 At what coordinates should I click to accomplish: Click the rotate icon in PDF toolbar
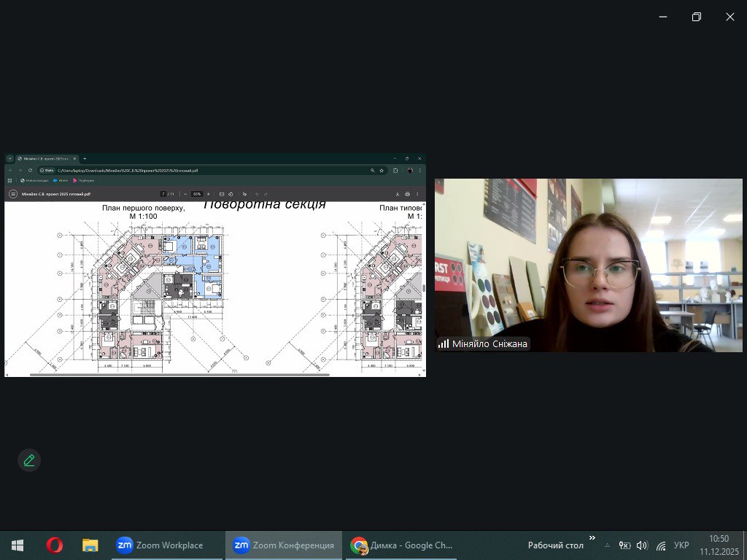(x=231, y=194)
